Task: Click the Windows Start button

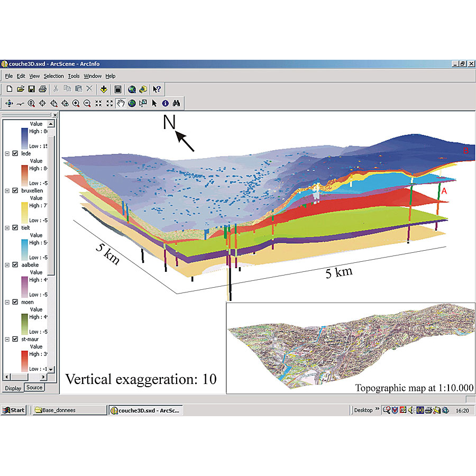Action: tap(13, 410)
